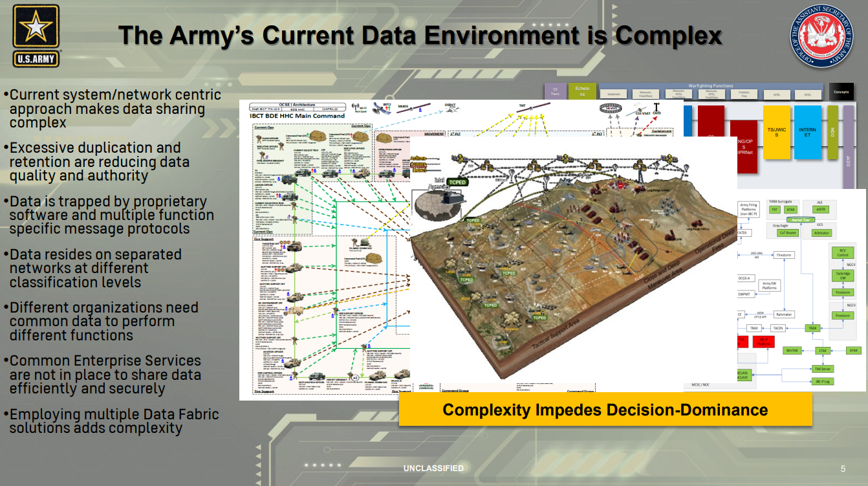The width and height of the screenshot is (868, 486).
Task: Click slide page number 5
Action: pos(843,469)
